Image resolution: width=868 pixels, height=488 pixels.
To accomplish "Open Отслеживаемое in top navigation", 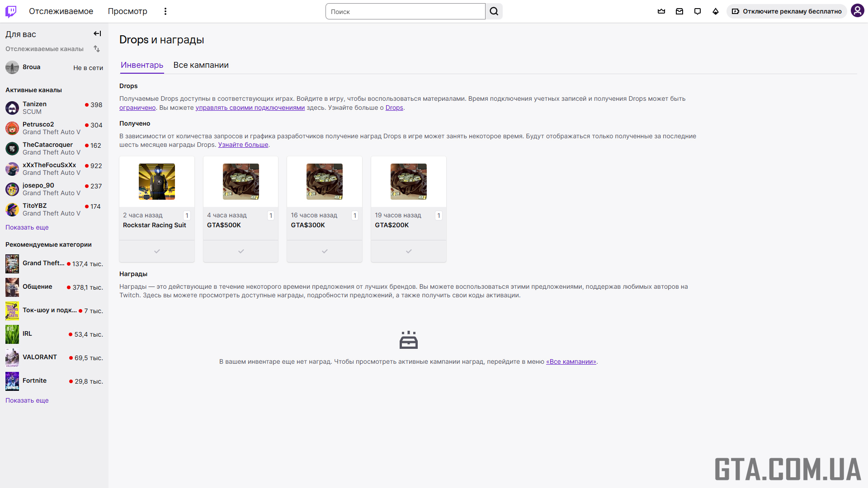I will click(61, 11).
